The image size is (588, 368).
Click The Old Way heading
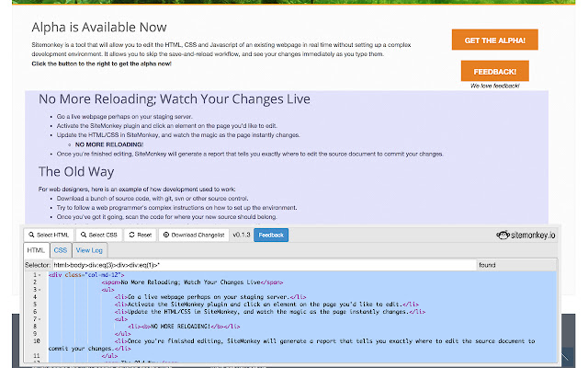pyautogui.click(x=76, y=172)
